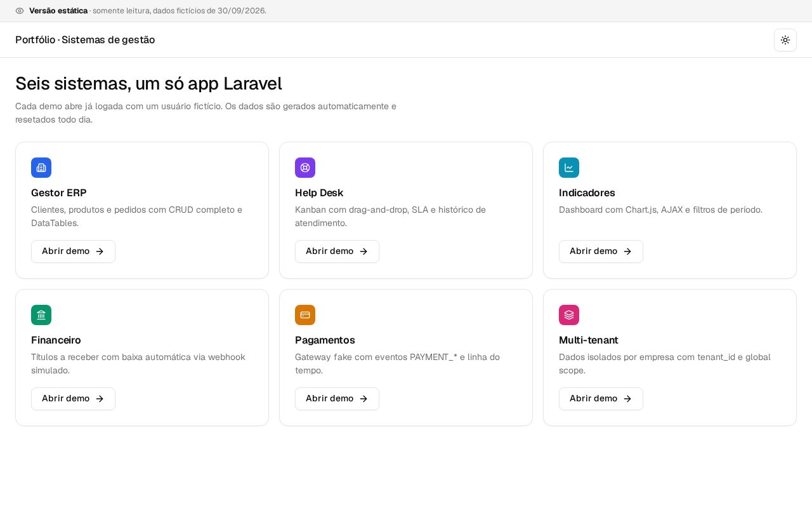Click the description starting "Dados isolados por empresa"
Screen dimensions: 812x508
(x=665, y=364)
